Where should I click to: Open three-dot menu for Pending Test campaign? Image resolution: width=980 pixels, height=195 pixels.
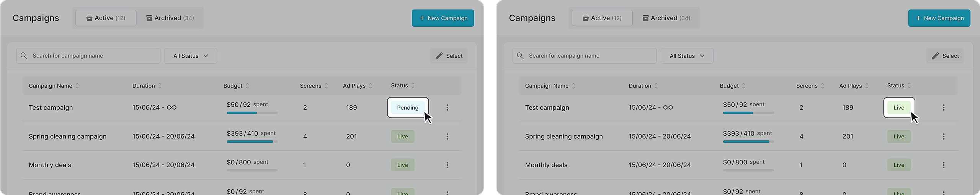click(x=447, y=107)
